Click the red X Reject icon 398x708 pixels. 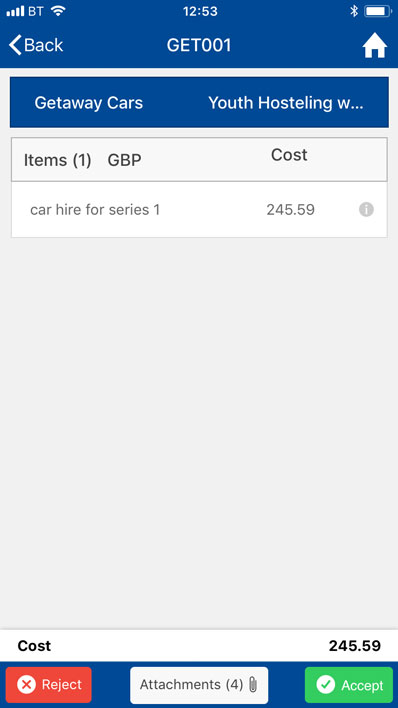[26, 685]
